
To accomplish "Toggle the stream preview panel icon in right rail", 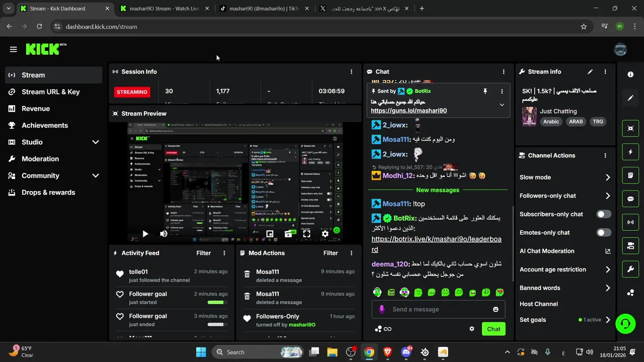I will tap(630, 128).
